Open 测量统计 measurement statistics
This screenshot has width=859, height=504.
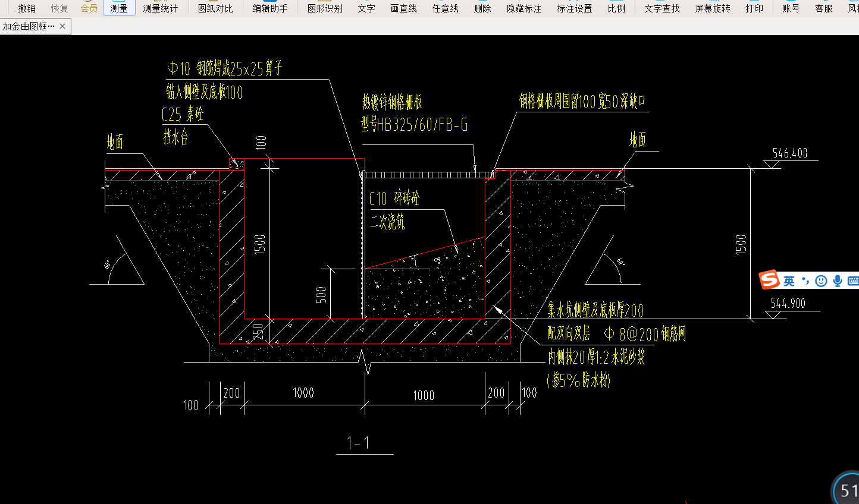point(161,8)
